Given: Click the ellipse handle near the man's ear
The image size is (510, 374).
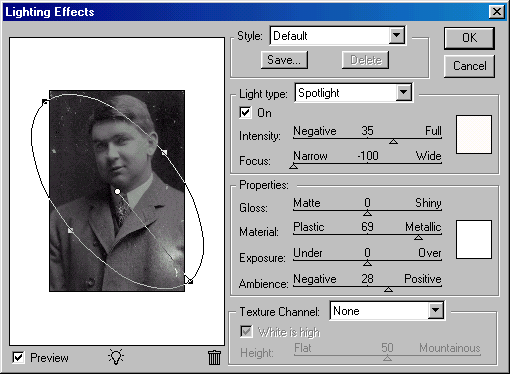Looking at the screenshot, I should tap(164, 152).
